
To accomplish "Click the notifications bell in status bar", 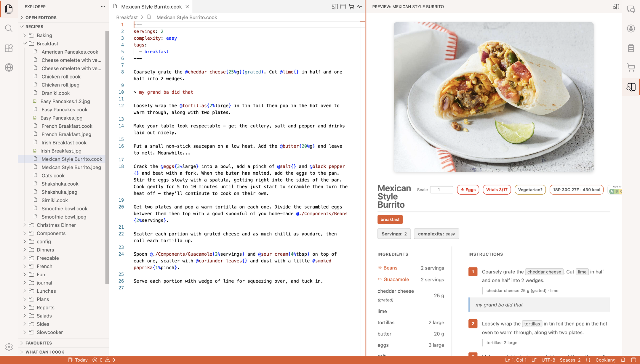I will point(623,360).
